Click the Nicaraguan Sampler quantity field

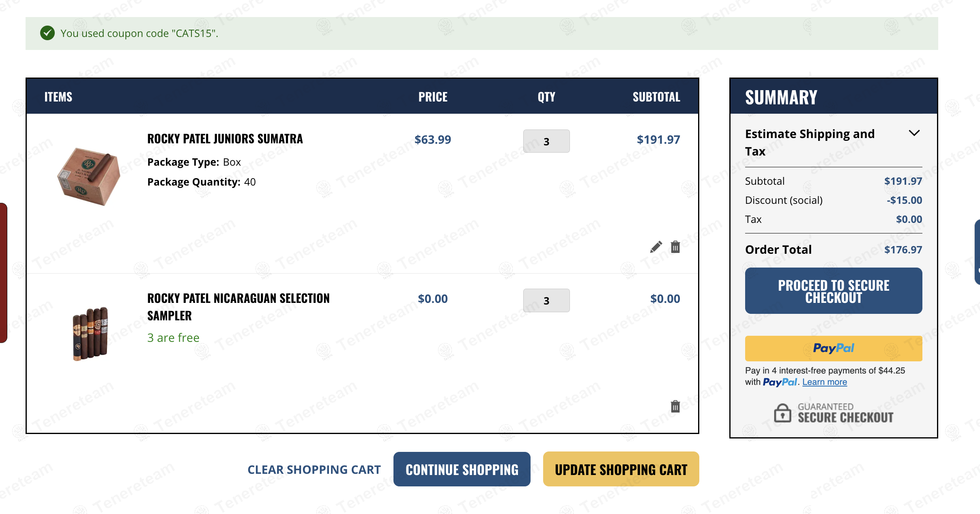[546, 300]
